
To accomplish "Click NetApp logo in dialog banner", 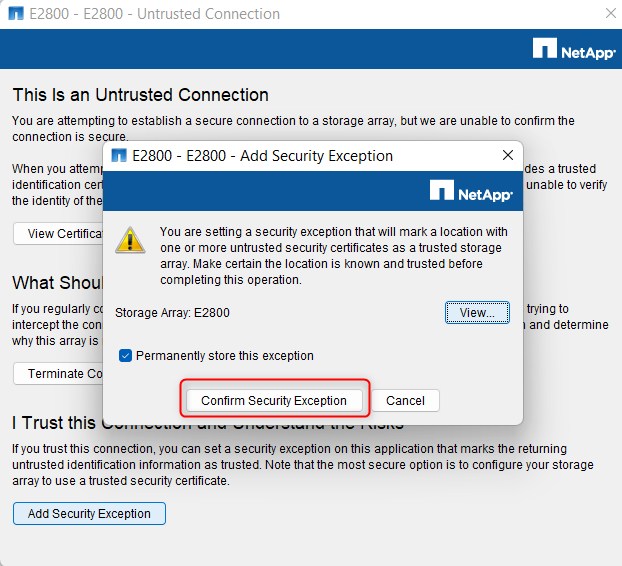I will click(x=471, y=191).
